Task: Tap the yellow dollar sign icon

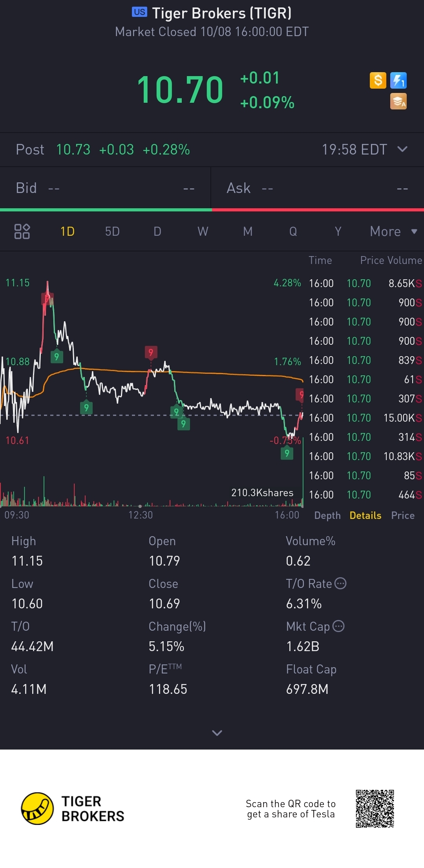Action: 378,80
